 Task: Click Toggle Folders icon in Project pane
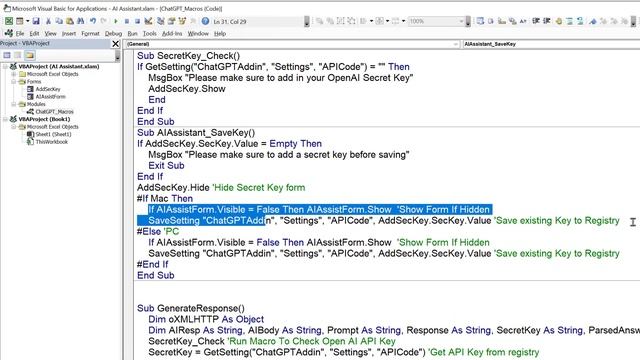[x=29, y=55]
